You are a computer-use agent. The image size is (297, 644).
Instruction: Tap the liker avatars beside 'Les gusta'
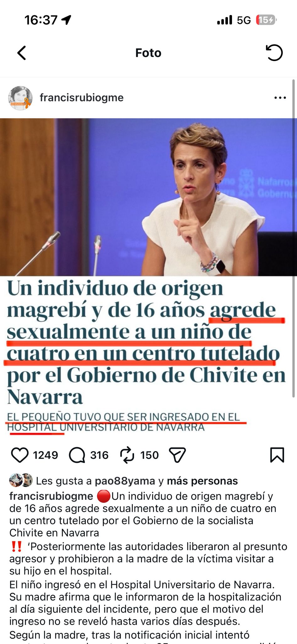pyautogui.click(x=21, y=480)
